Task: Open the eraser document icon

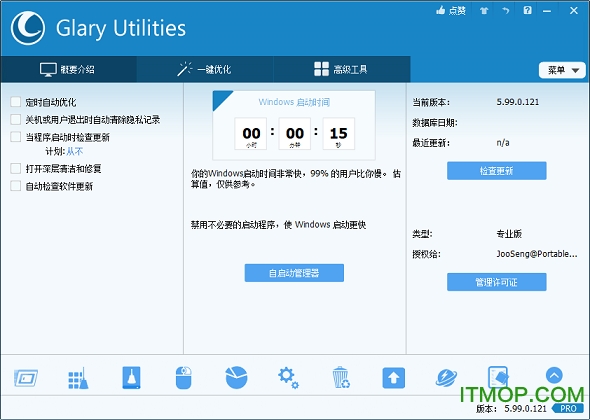Action: point(498,377)
